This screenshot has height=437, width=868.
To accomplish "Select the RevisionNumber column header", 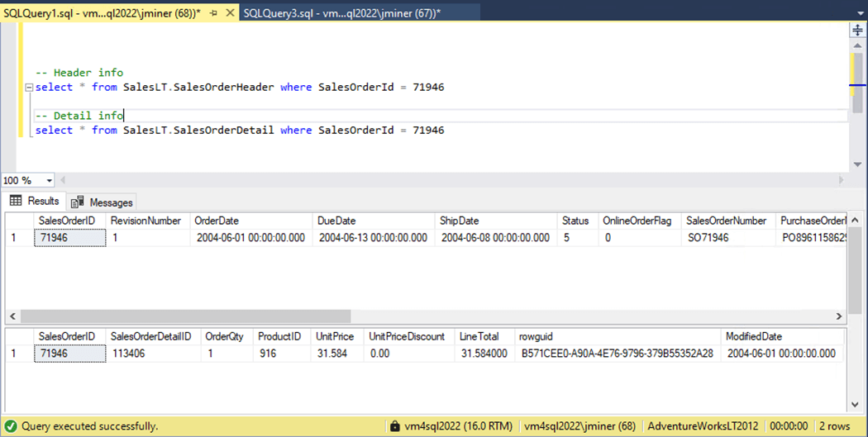I will (x=148, y=221).
